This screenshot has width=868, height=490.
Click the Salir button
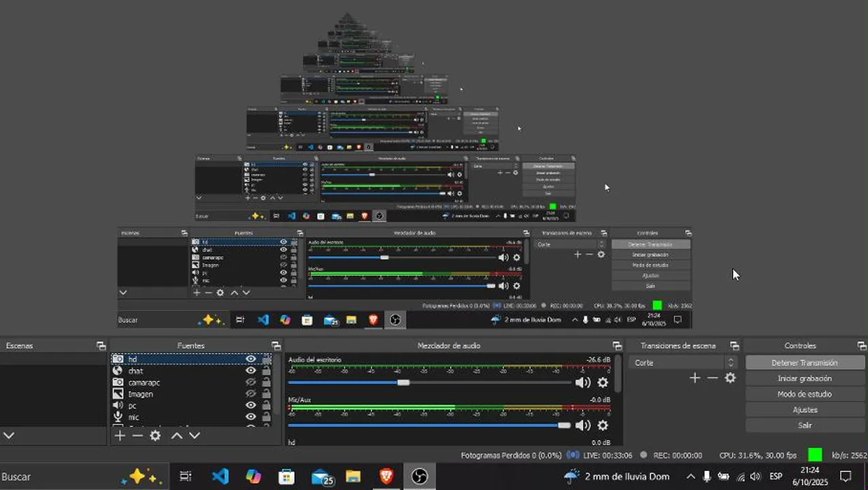click(805, 425)
